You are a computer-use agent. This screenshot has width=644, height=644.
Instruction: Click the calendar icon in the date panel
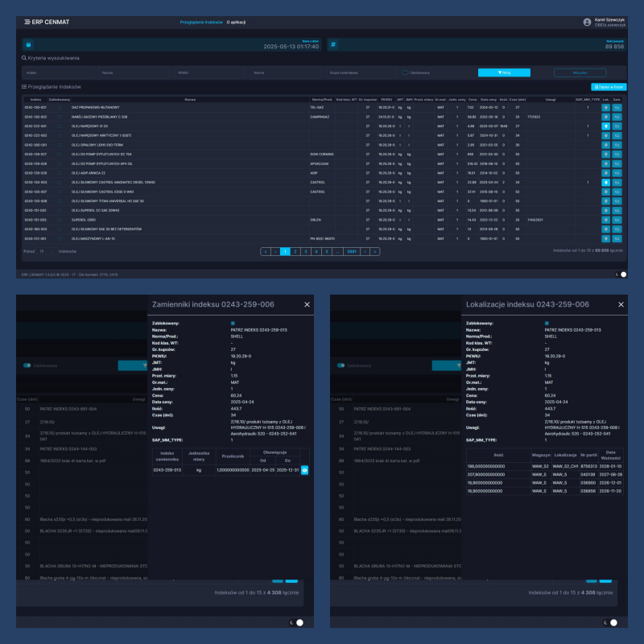coord(27,45)
